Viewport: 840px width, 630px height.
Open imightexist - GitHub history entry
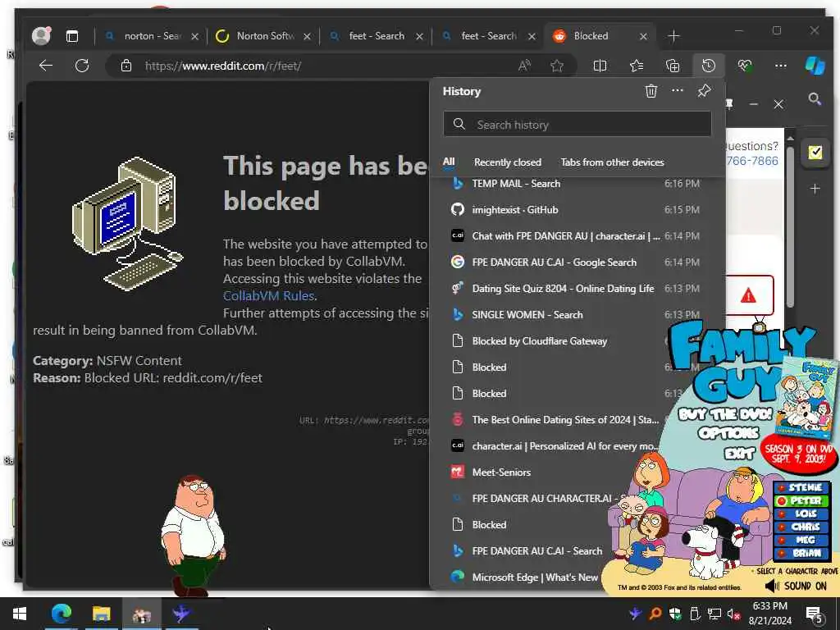tap(577, 210)
